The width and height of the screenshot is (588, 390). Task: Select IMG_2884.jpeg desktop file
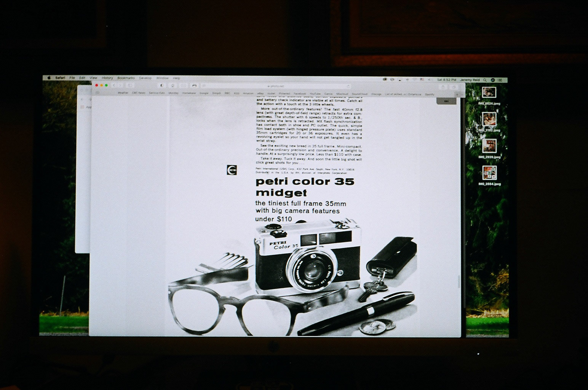489,176
